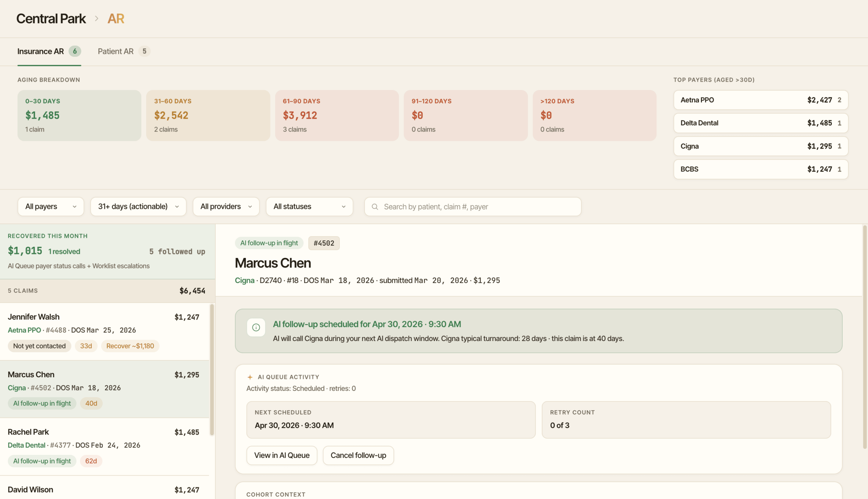
Task: Open BCBS top payer row
Action: 761,169
